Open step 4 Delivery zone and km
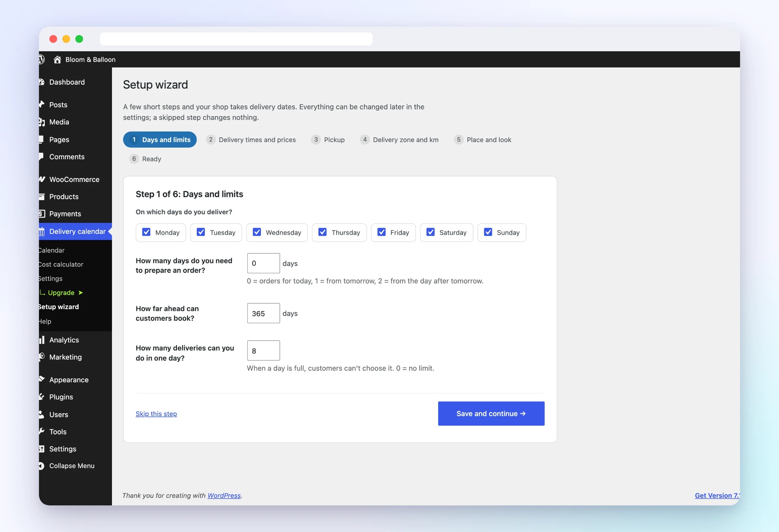This screenshot has width=779, height=532. (x=399, y=140)
